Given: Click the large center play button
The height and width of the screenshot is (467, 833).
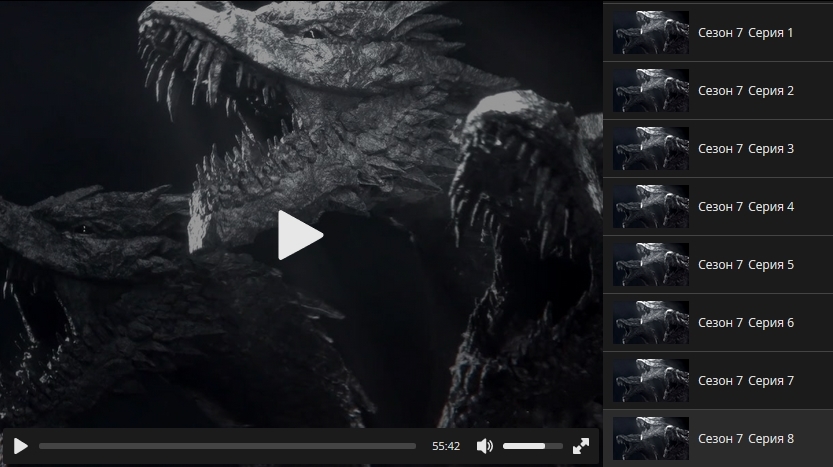Looking at the screenshot, I should click(300, 235).
